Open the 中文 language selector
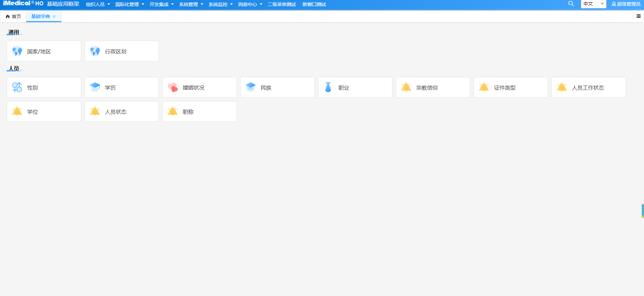Image resolution: width=644 pixels, height=296 pixels. [593, 4]
